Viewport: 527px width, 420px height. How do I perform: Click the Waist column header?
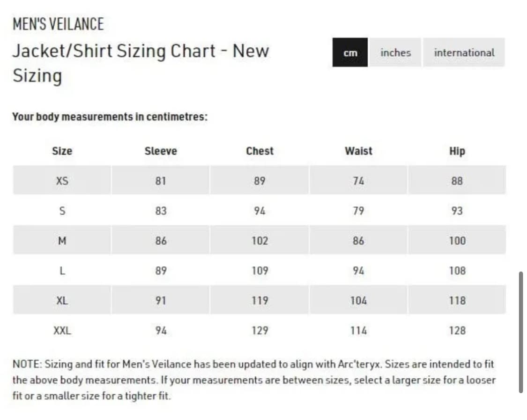pyautogui.click(x=358, y=151)
